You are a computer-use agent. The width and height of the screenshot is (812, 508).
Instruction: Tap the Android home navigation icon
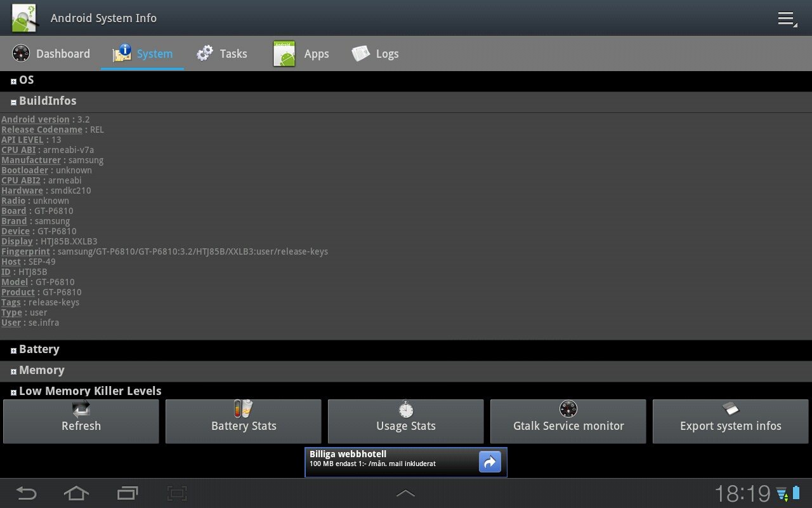[76, 493]
